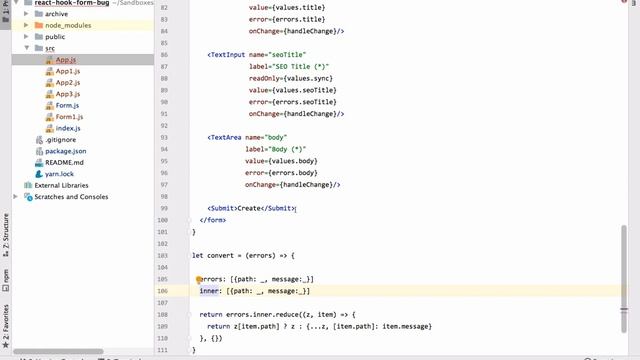Open README.md file
This screenshot has height=360, width=640.
64,162
